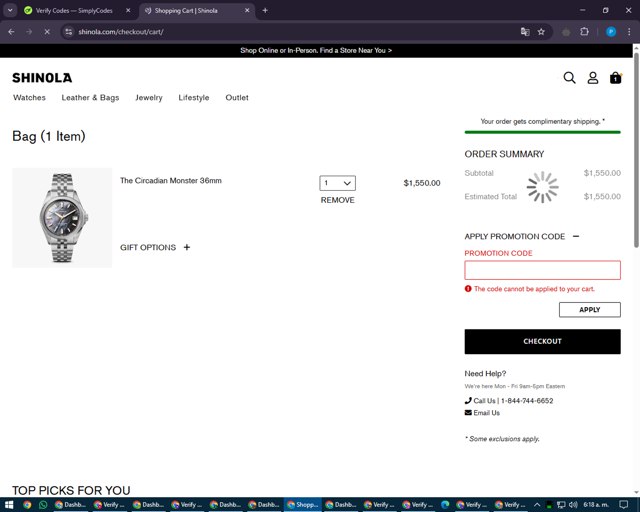
Task: Bookmark this page with the star icon
Action: [x=541, y=32]
